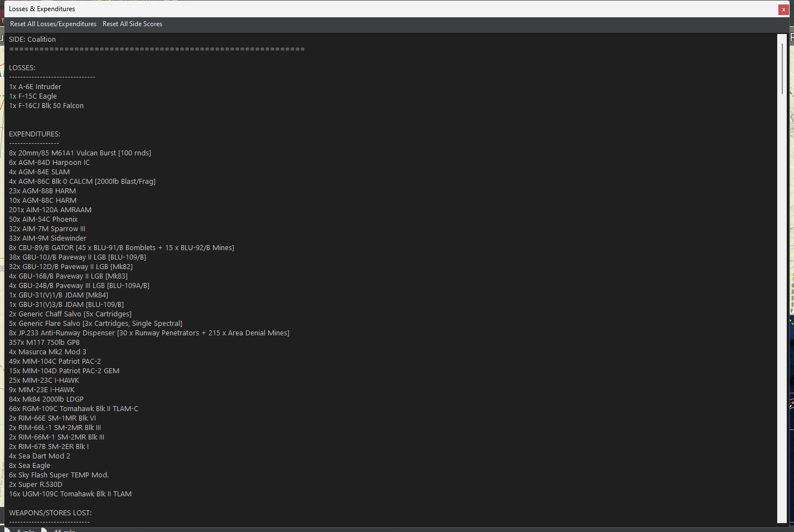The width and height of the screenshot is (794, 532).
Task: Click the '33x AIM-9M Sidewinder' line
Action: [x=47, y=238]
